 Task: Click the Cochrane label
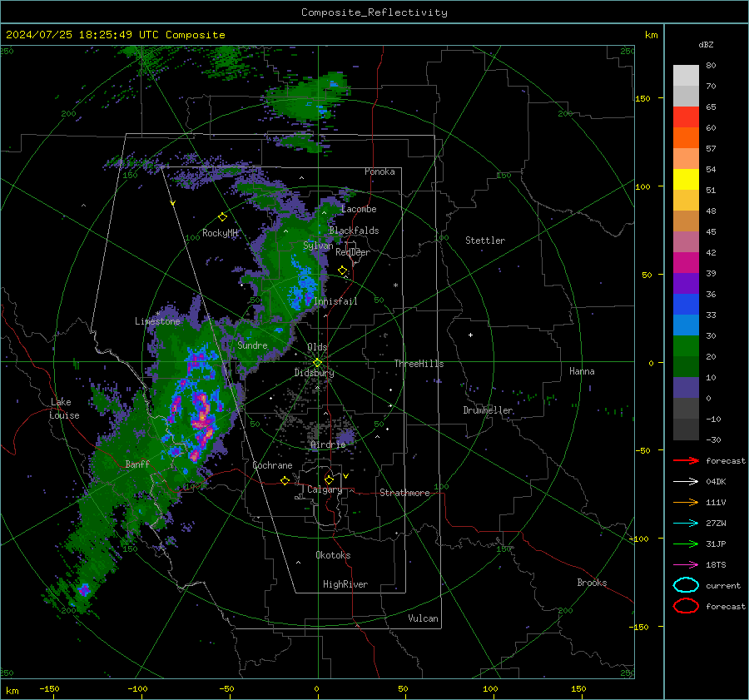point(272,465)
